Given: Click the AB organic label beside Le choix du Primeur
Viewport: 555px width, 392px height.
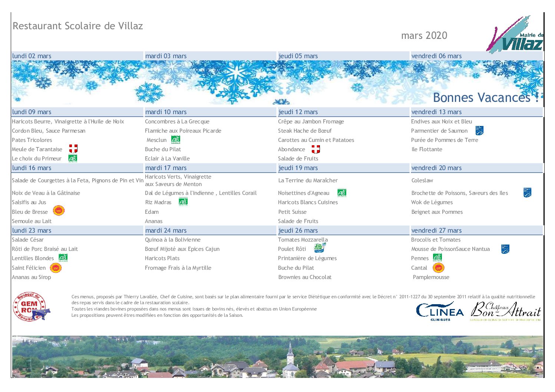Looking at the screenshot, I should [73, 158].
